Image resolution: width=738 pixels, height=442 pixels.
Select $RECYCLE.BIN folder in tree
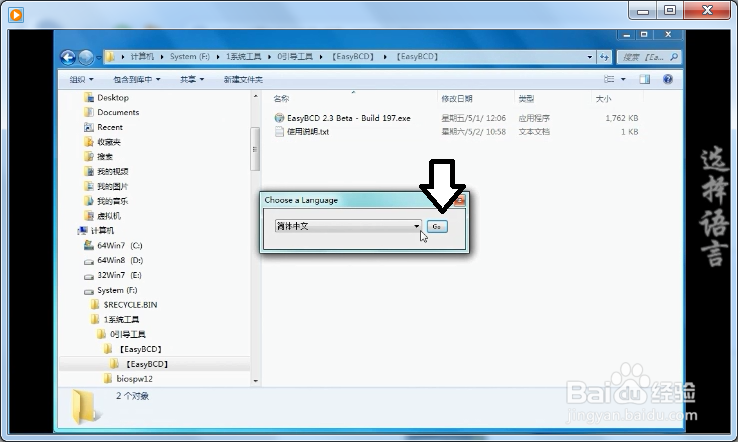130,305
